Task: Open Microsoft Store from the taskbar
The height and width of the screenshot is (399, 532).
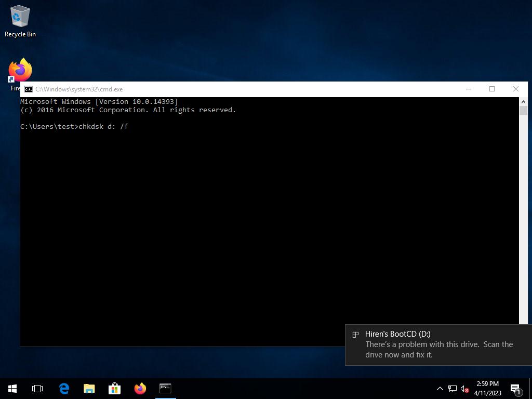Action: (114, 389)
